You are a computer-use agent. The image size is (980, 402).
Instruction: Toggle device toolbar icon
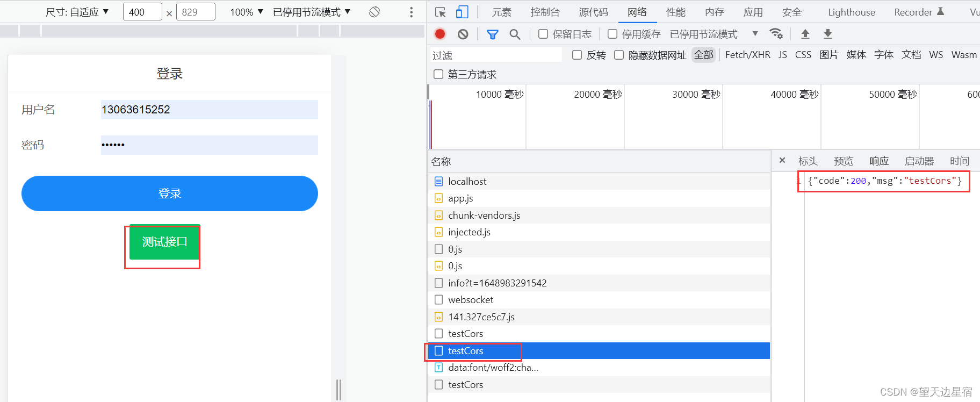tap(462, 12)
